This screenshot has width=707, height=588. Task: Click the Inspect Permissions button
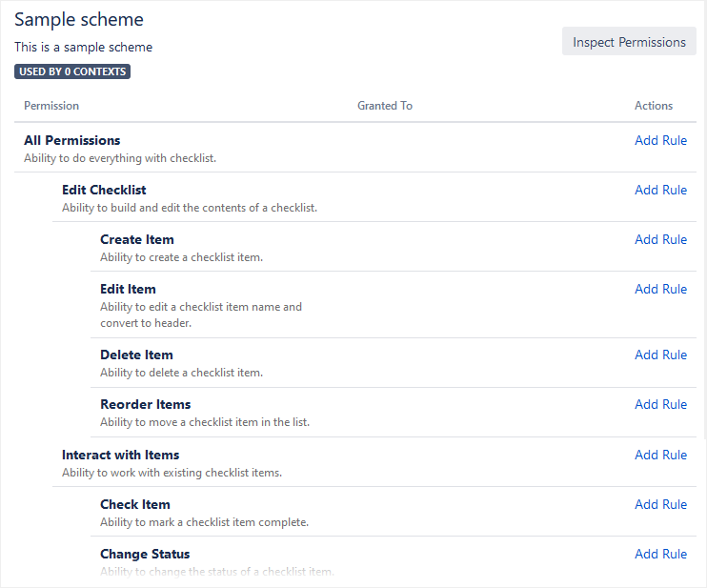629,42
